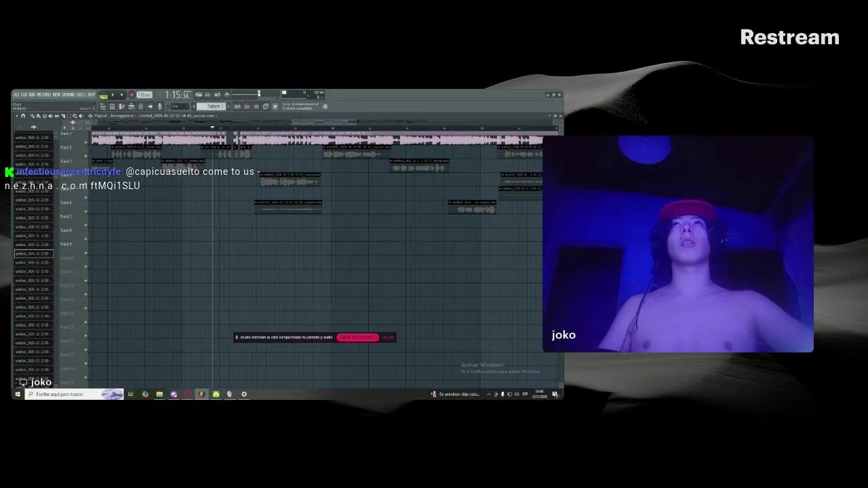Select the magnet snap icon in playlist toolbar
Screen dimensions: 868x488
coord(23,116)
